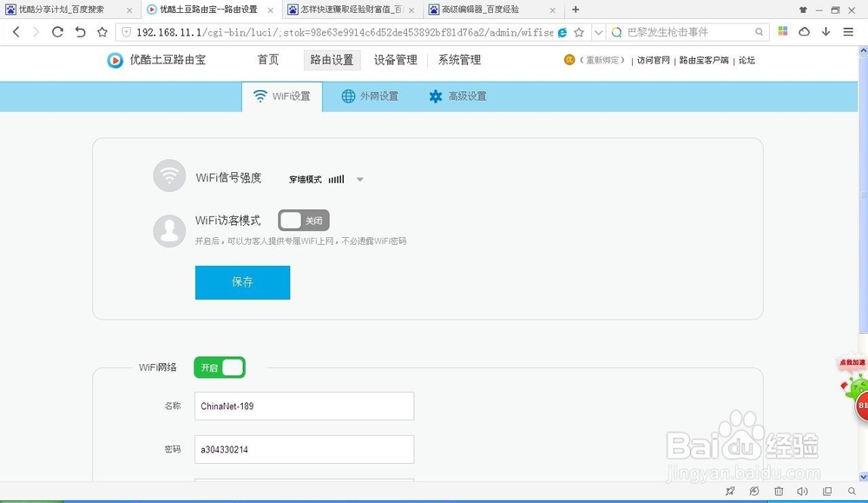Open the 路由设置 menu item
The image size is (868, 503).
tap(332, 60)
